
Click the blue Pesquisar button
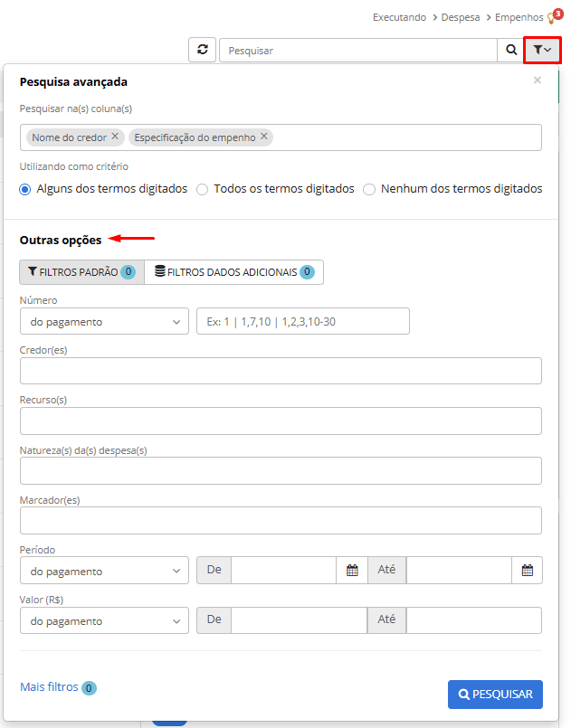[x=495, y=695]
